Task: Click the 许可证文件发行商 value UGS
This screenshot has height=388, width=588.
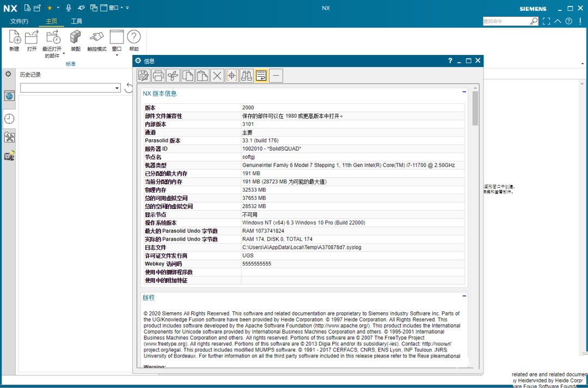Action: [248, 256]
